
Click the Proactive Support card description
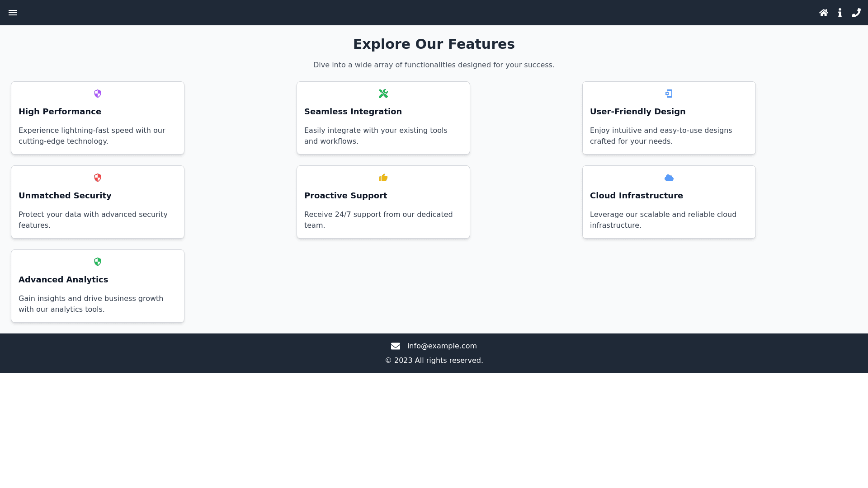378,220
